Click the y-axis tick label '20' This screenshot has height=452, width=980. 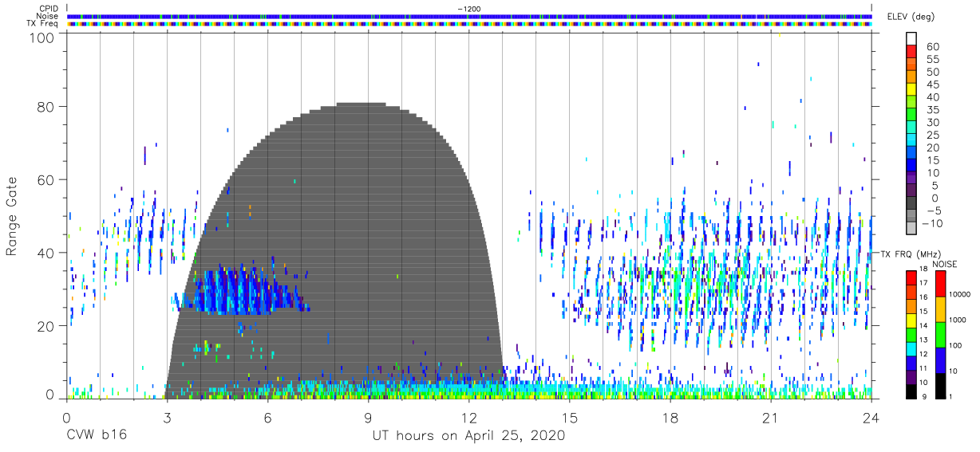point(45,326)
